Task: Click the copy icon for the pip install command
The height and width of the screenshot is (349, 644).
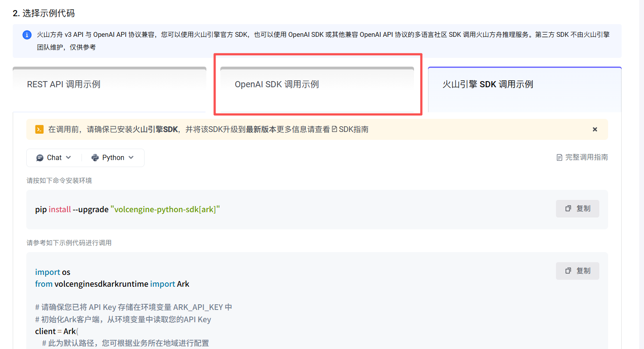Action: [568, 209]
